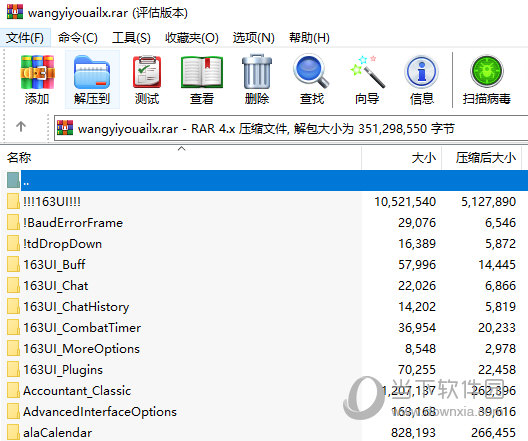Click folder icon of AdvancedInterfaceOptions
The height and width of the screenshot is (441, 528).
13,411
